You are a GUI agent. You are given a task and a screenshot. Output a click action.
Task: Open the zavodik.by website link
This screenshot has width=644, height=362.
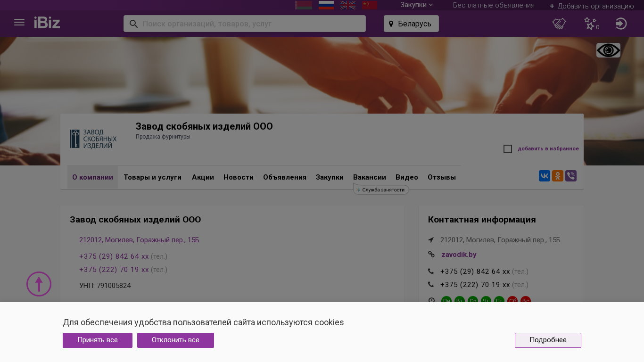(x=459, y=255)
